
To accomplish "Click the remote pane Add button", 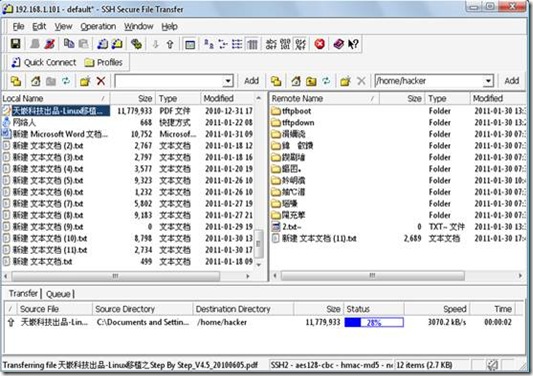I will click(x=512, y=81).
